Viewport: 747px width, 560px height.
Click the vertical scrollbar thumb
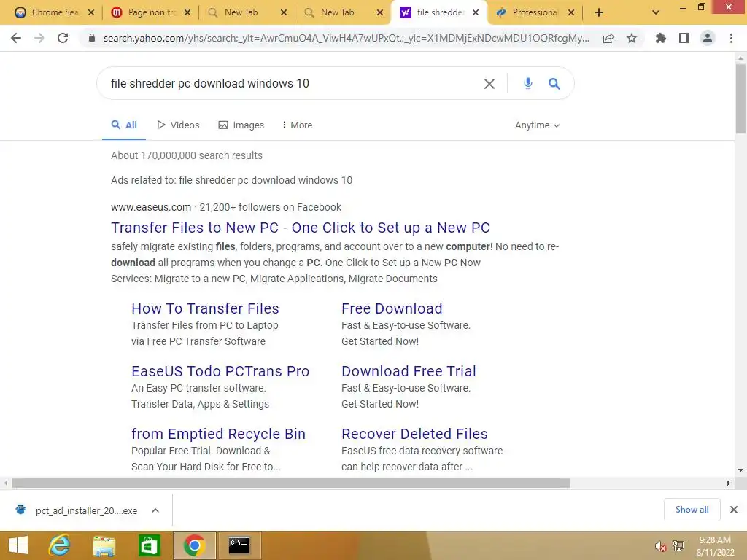click(740, 98)
